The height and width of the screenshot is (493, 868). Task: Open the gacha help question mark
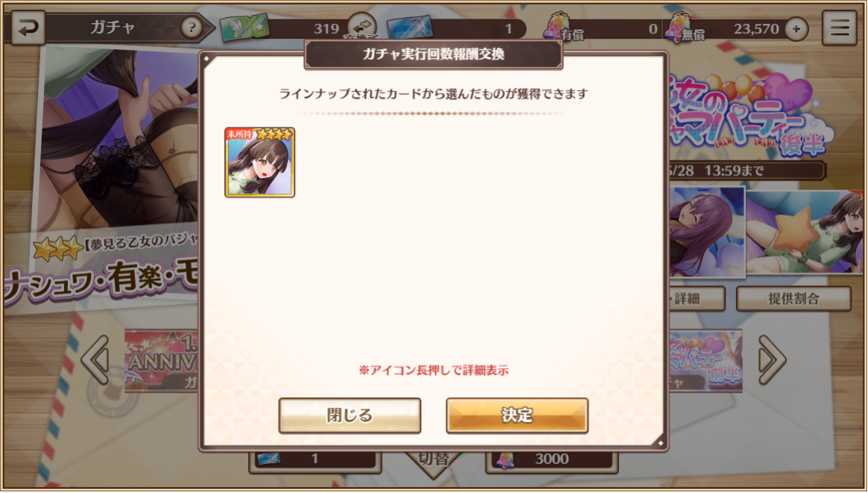(191, 27)
